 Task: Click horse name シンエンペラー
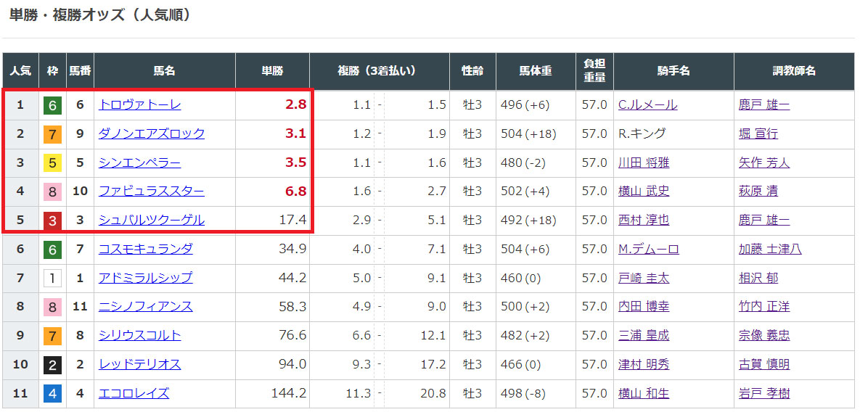pos(139,162)
